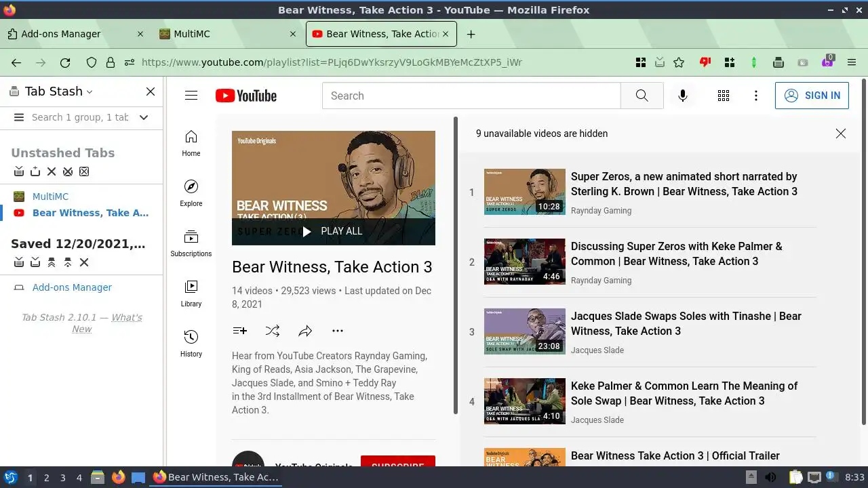
Task: Open Bear Witness, Take A... entry in Unstashed Tabs
Action: pyautogui.click(x=90, y=213)
